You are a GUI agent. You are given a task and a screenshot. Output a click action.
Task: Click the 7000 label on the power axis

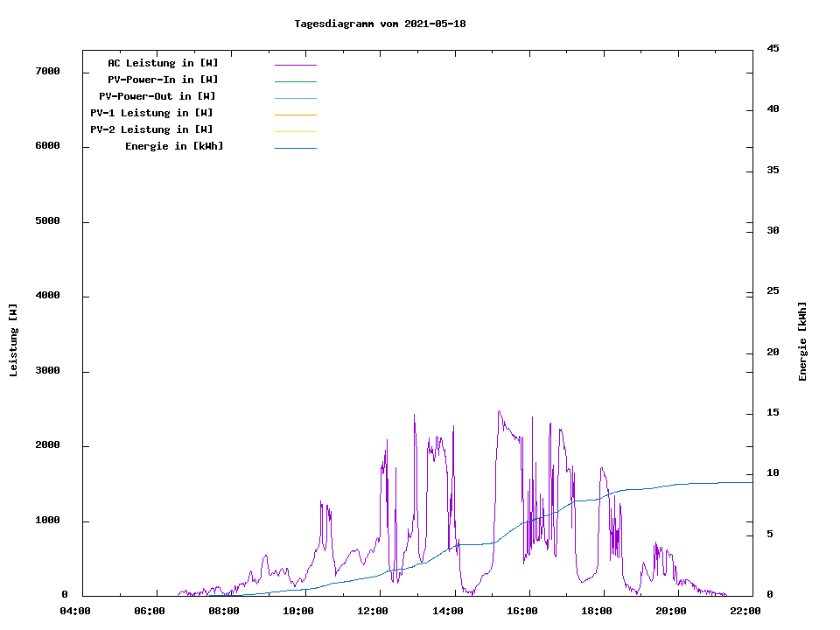point(47,71)
